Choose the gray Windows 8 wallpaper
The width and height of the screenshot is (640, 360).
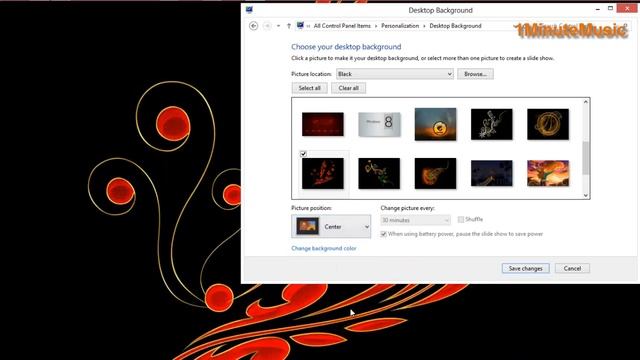point(379,124)
